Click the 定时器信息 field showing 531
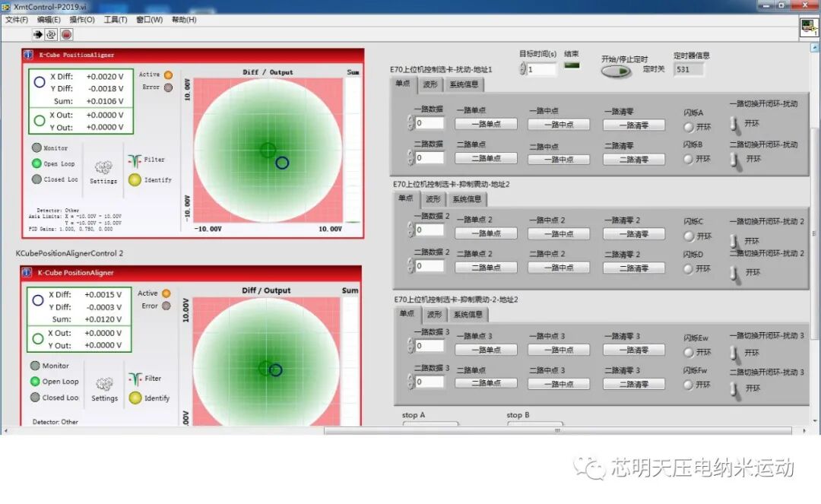The height and width of the screenshot is (504, 821). 689,69
